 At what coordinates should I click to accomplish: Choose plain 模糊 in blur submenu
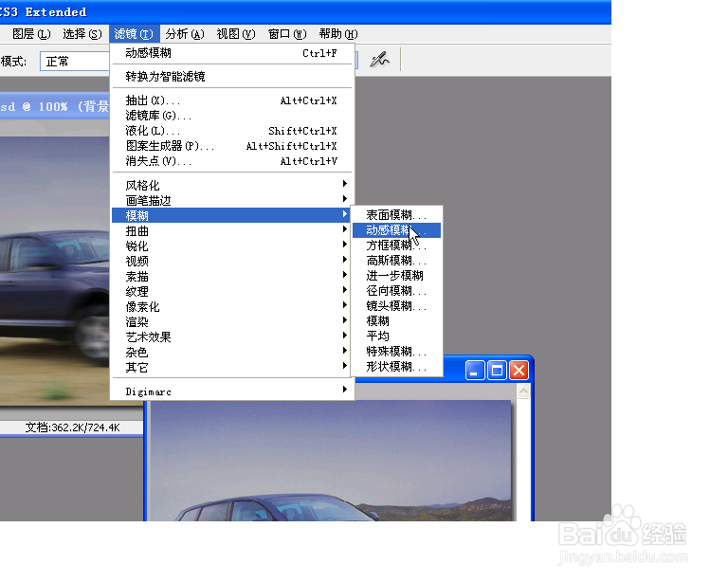coord(396,321)
